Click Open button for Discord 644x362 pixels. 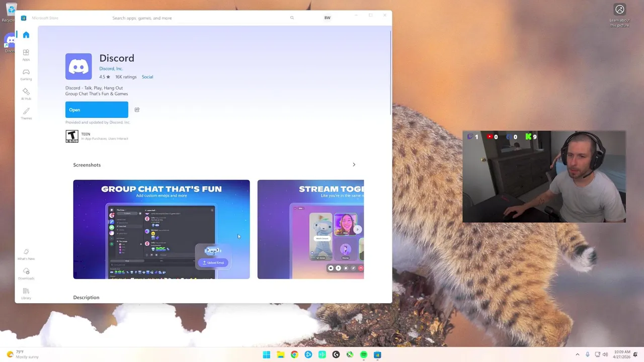[97, 110]
